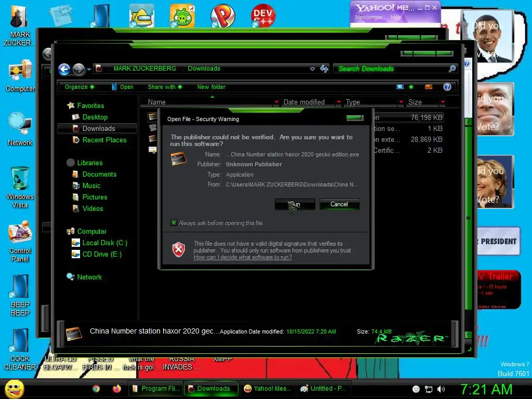This screenshot has height=399, width=532.
Task: Click the volume speaker tray icon
Action: pyautogui.click(x=441, y=390)
